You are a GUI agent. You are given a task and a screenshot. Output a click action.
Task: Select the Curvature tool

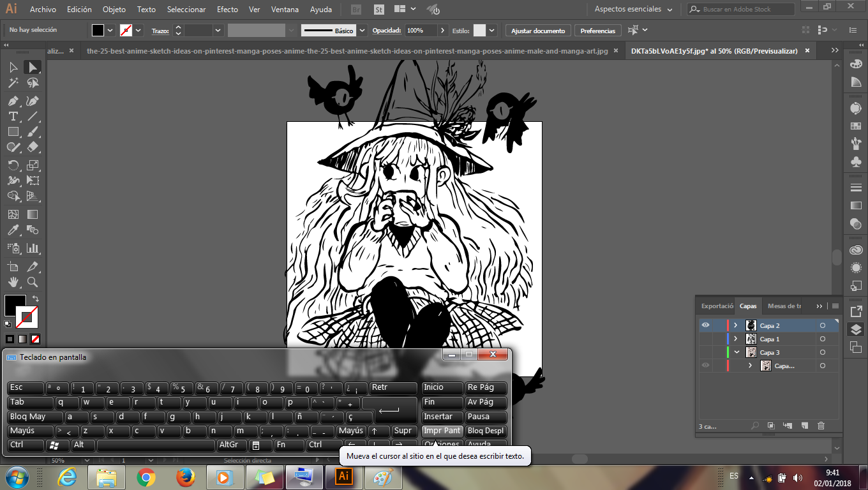33,101
